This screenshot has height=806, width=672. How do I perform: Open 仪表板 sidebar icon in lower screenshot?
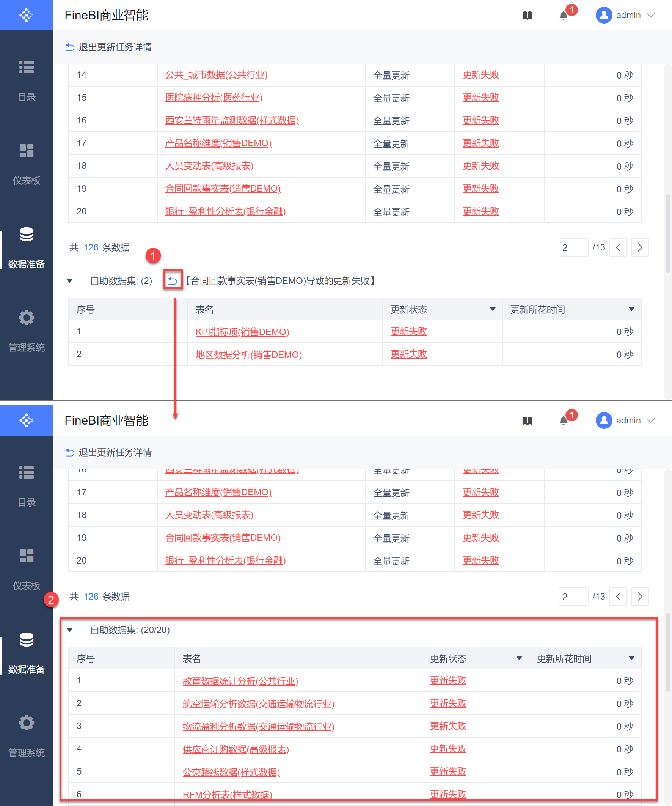point(27,556)
